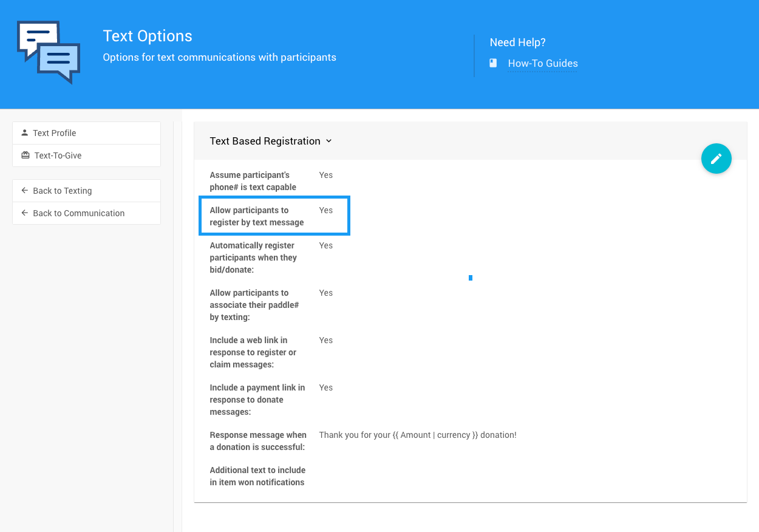Go Back to Communication

79,213
